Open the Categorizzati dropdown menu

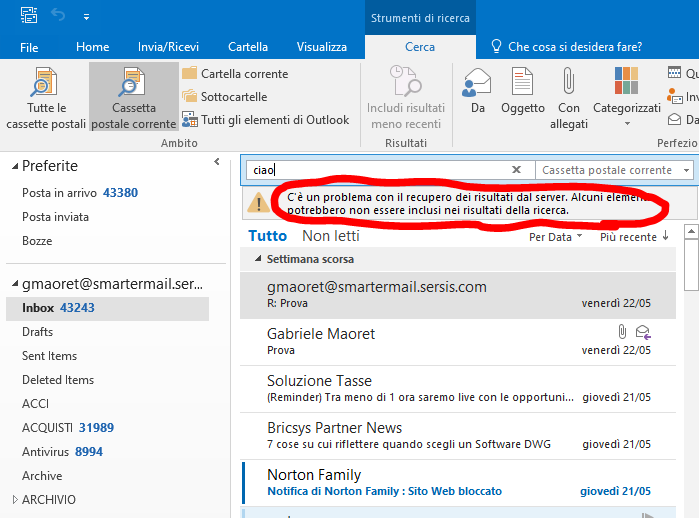pos(627,97)
